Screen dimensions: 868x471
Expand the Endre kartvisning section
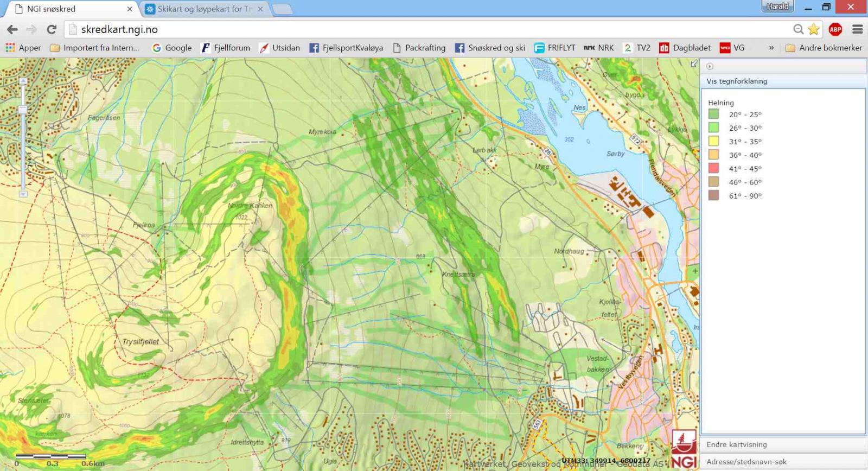coord(736,444)
